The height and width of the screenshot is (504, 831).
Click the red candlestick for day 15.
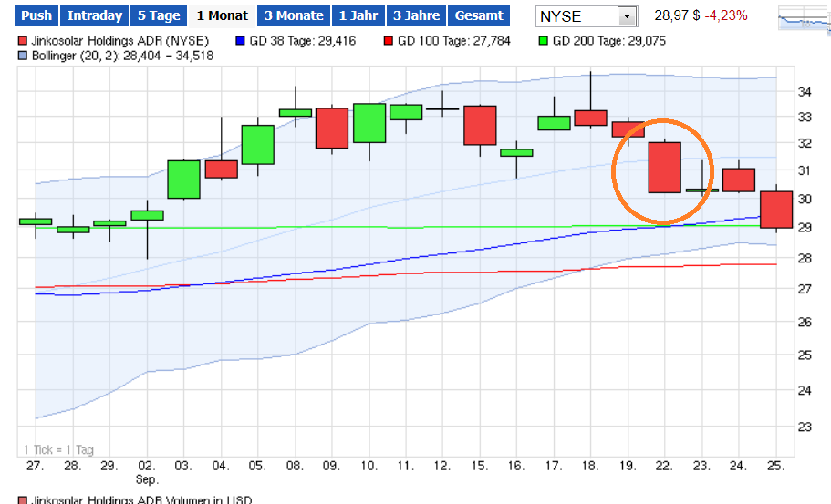click(x=480, y=126)
